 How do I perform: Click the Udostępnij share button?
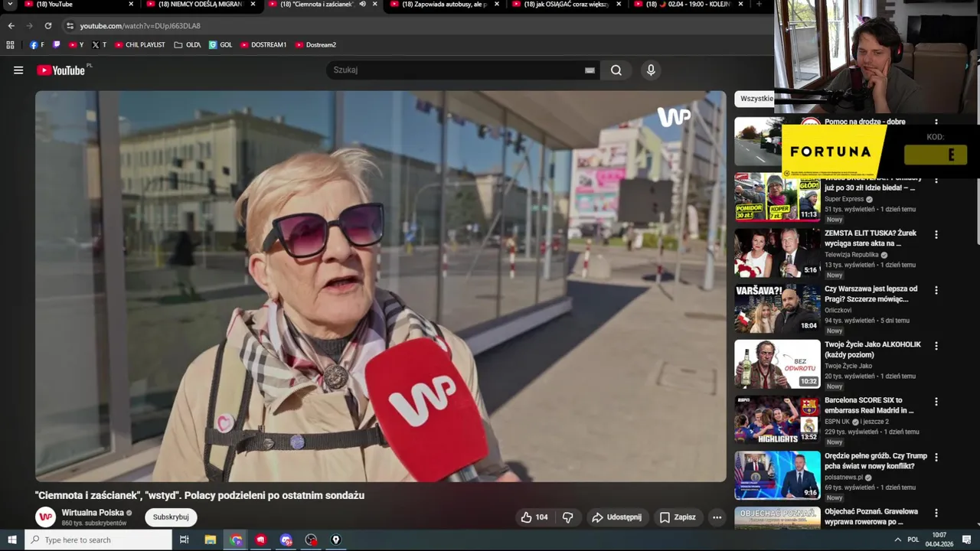(617, 517)
